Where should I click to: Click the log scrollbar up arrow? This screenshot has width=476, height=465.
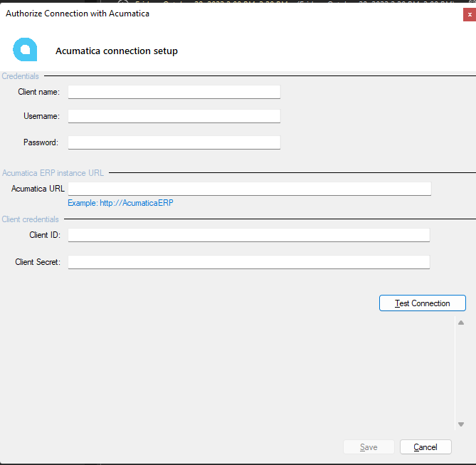click(461, 323)
